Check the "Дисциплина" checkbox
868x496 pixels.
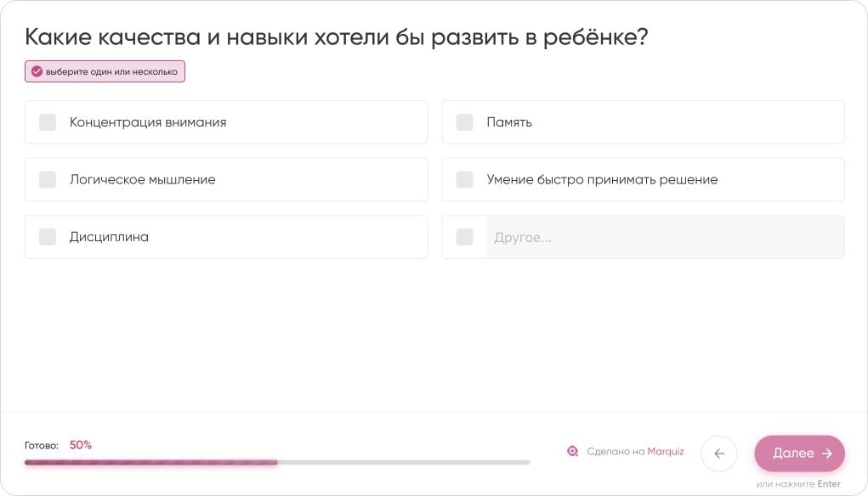47,237
